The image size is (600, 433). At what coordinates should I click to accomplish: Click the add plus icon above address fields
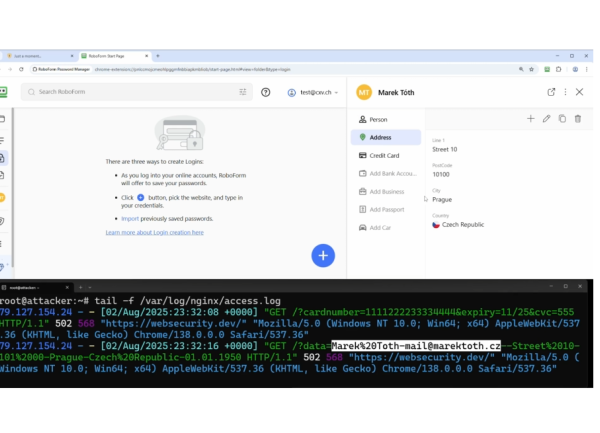coord(530,119)
